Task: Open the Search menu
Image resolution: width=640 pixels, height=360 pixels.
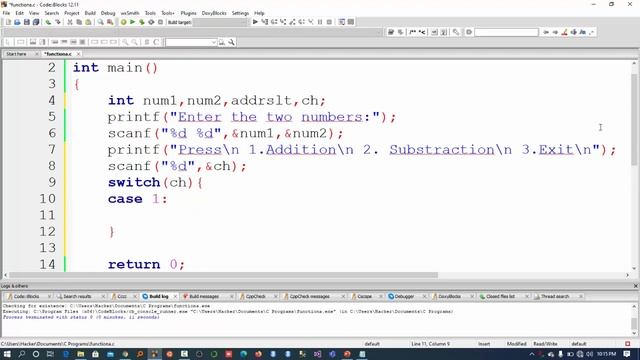Action: click(51, 13)
